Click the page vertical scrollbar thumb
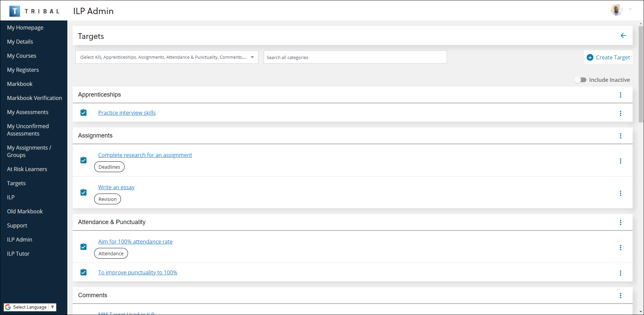This screenshot has width=644, height=315. (x=641, y=74)
